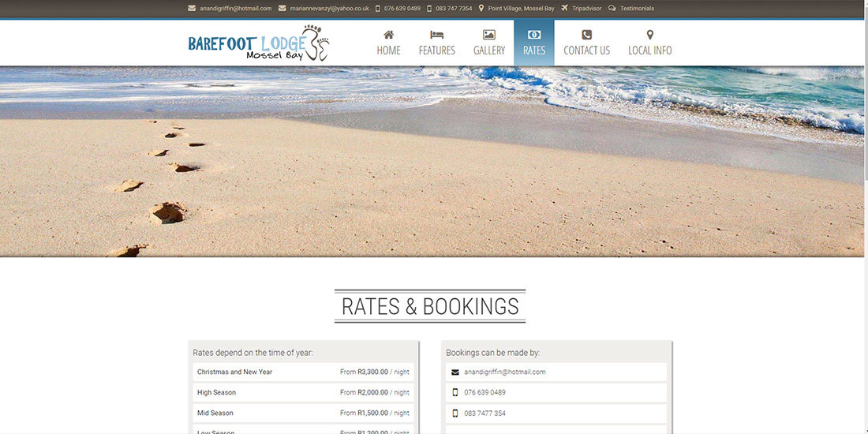Open the CONTACT US page

coord(587,51)
